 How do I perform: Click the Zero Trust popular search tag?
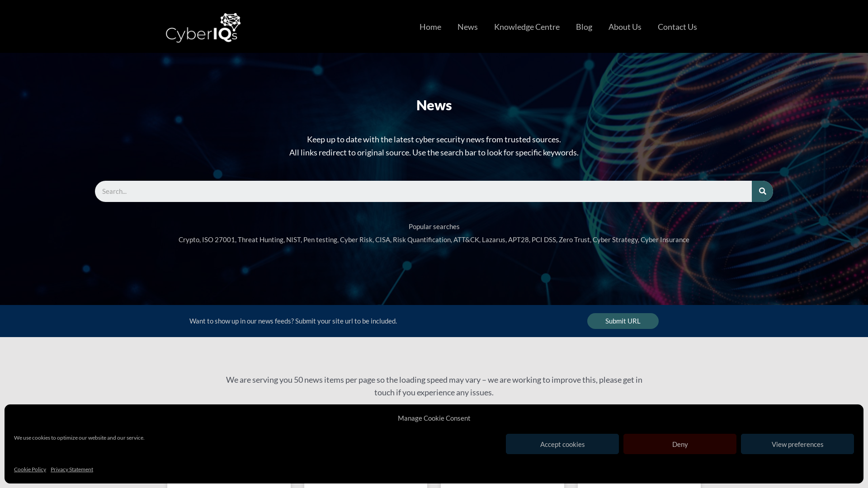(x=574, y=239)
